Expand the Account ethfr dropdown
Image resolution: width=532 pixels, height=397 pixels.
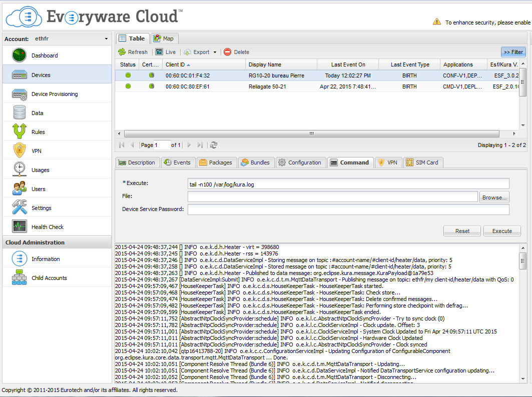(x=106, y=39)
